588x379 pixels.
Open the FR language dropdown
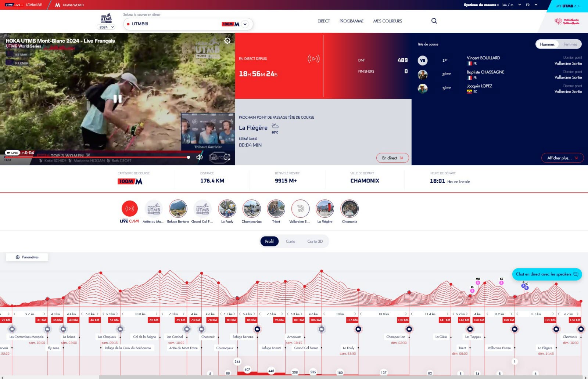coord(531,5)
